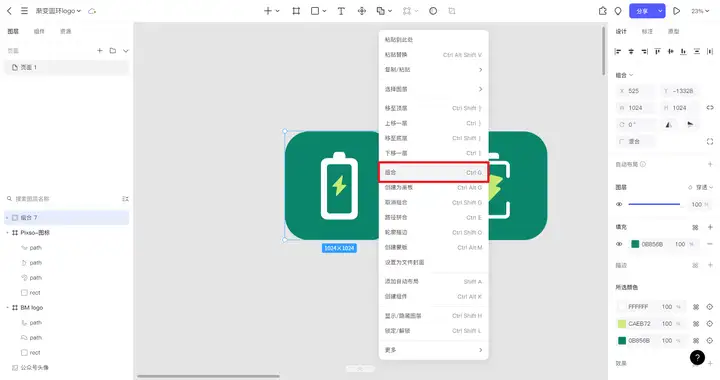Screen dimensions: 720x380
Task: Click the FFFFFF color swatch
Action: 622,307
